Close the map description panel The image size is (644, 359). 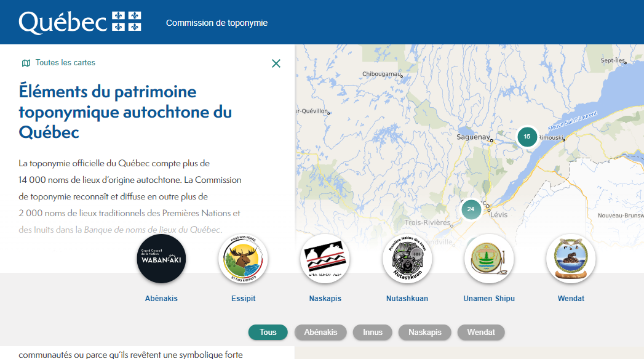(x=276, y=63)
